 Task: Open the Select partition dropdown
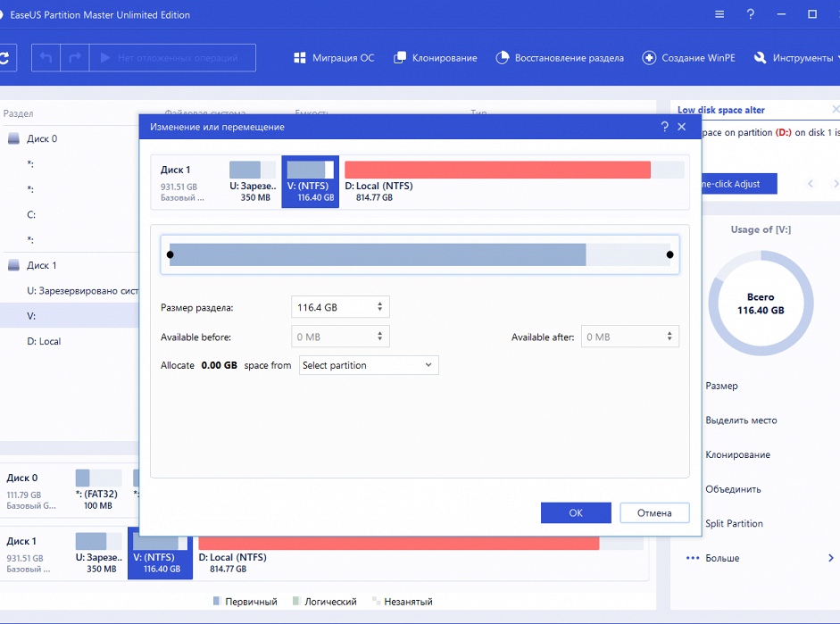point(367,365)
